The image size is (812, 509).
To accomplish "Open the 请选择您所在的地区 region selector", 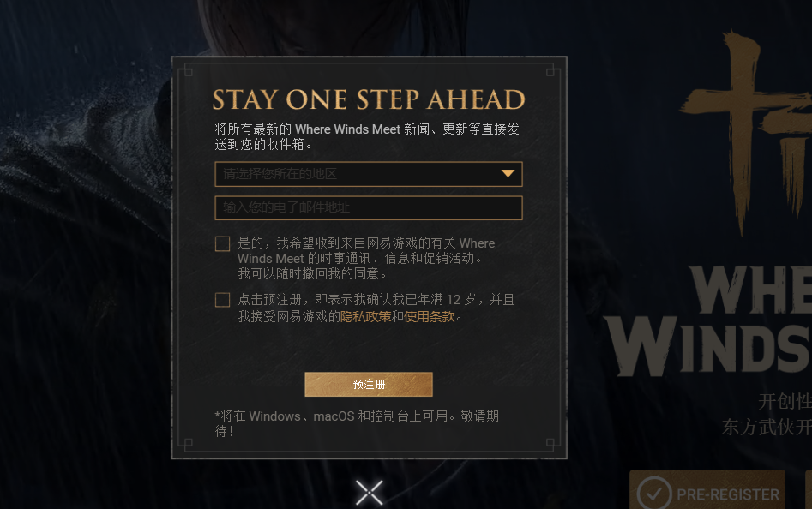I will tap(369, 174).
